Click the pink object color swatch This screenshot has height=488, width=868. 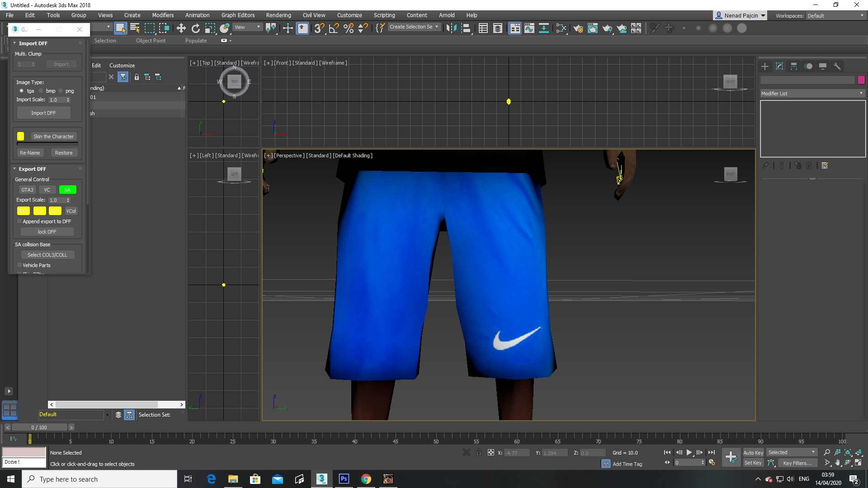tap(861, 80)
